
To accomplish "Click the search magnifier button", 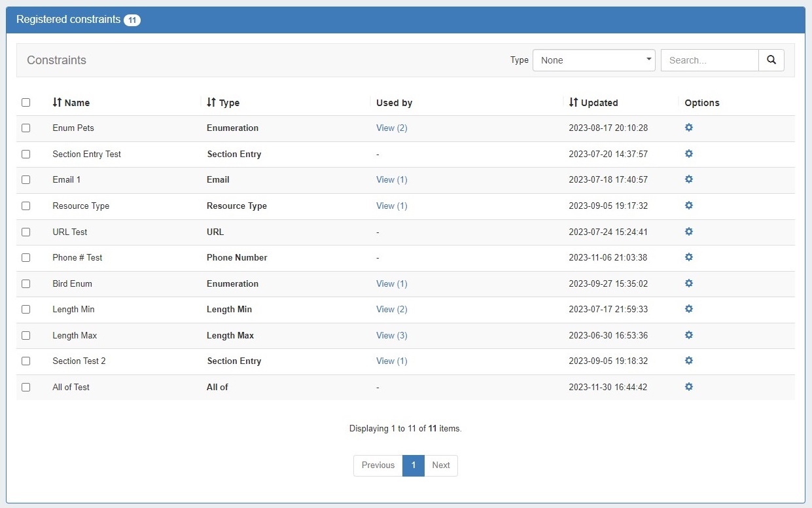I will [x=771, y=60].
